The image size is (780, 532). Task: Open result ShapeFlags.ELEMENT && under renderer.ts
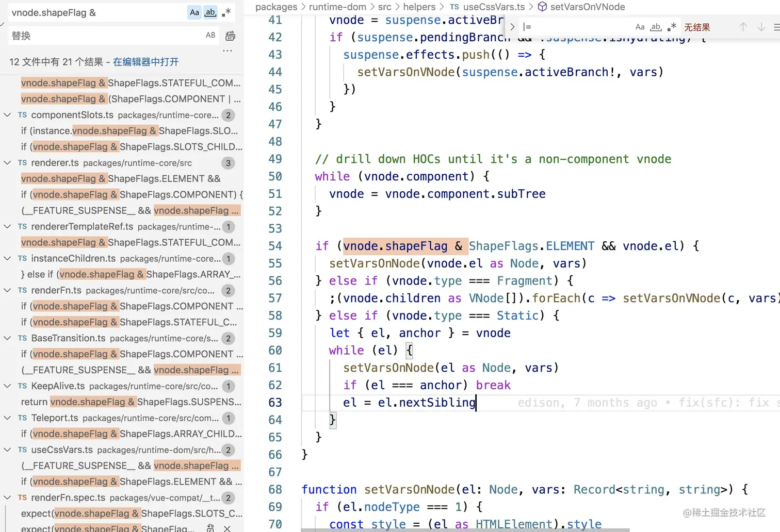click(x=121, y=179)
